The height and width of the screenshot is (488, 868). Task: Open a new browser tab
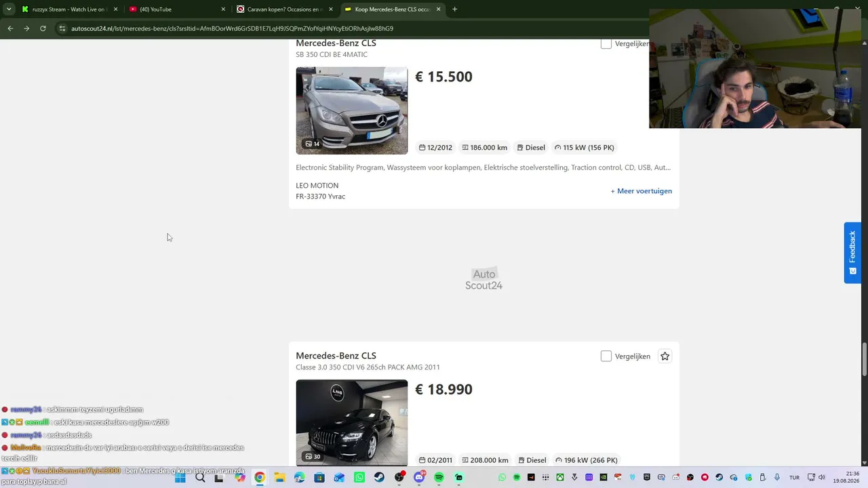(x=454, y=9)
